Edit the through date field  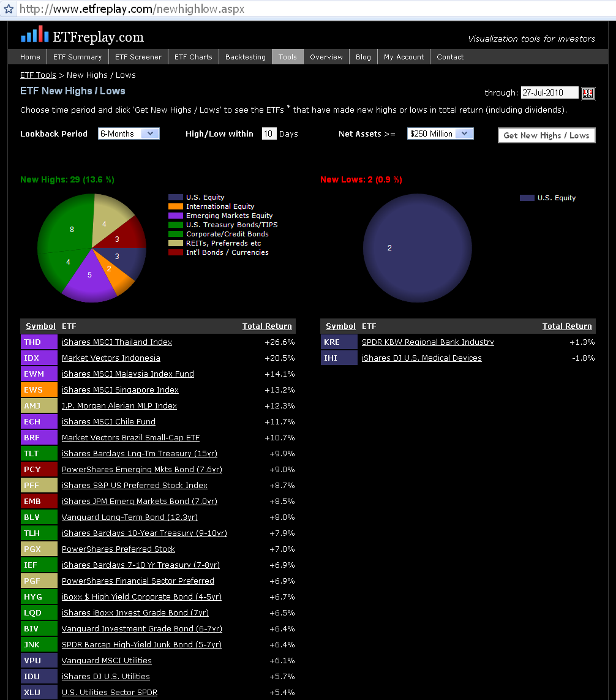click(x=549, y=93)
